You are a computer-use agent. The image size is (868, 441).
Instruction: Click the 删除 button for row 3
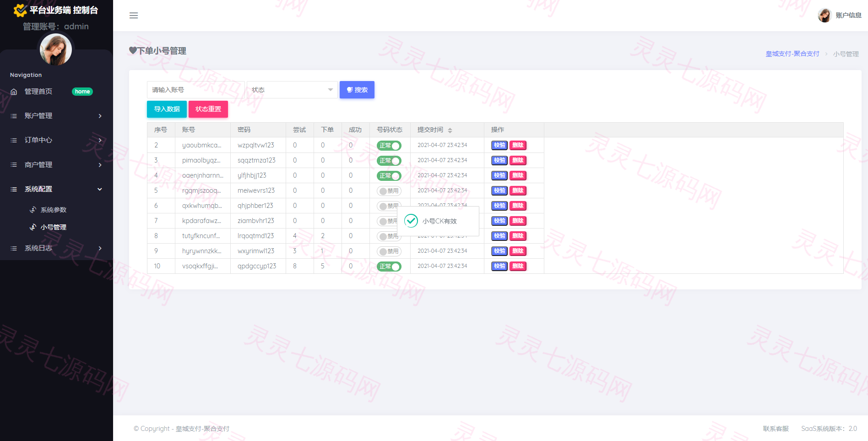click(x=518, y=161)
